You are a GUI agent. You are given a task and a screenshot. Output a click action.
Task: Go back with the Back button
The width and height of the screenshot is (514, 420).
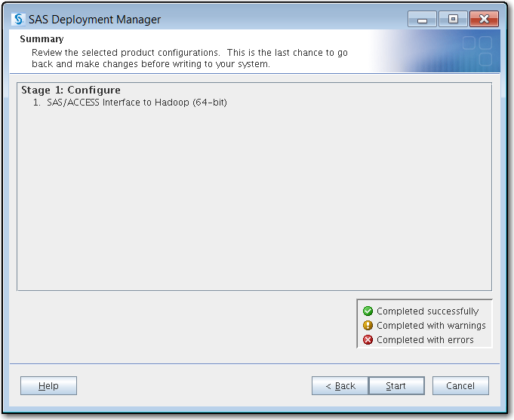tap(340, 385)
